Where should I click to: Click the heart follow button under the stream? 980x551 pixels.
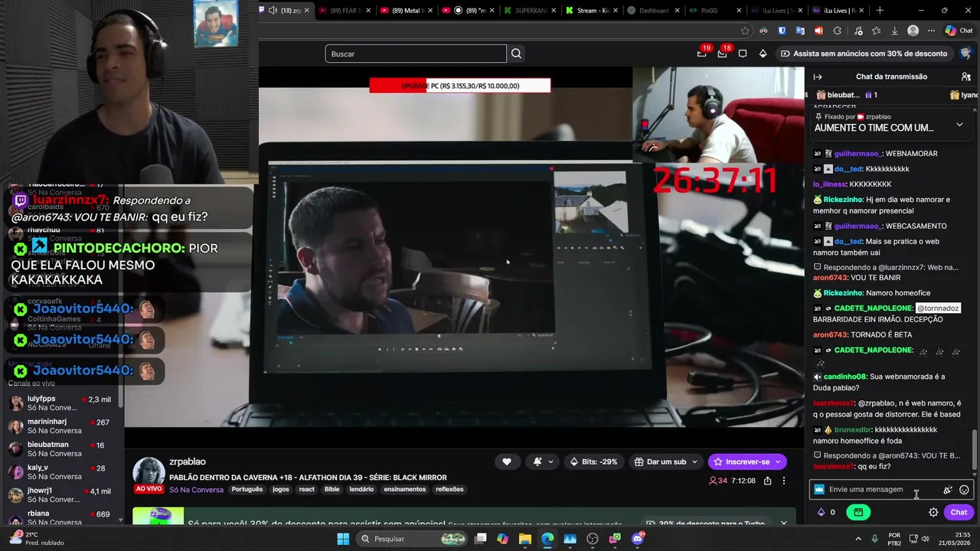click(x=507, y=461)
